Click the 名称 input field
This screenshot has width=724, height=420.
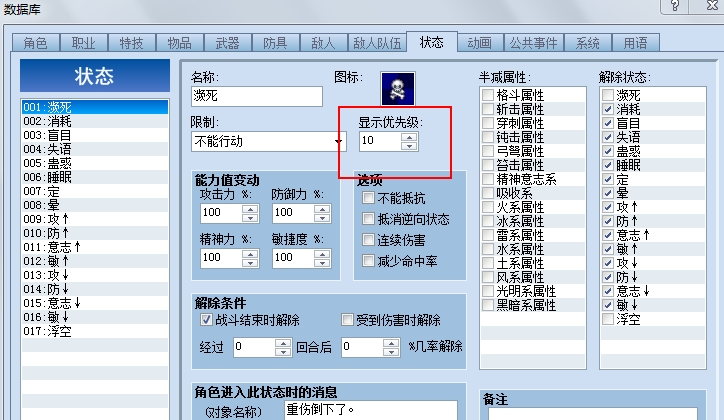257,96
